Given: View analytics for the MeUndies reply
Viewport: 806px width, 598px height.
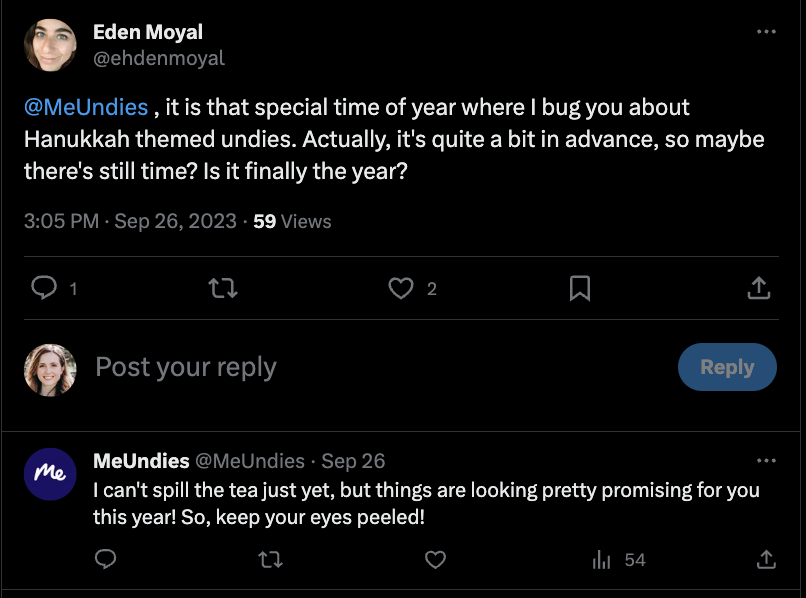Looking at the screenshot, I should coord(601,560).
